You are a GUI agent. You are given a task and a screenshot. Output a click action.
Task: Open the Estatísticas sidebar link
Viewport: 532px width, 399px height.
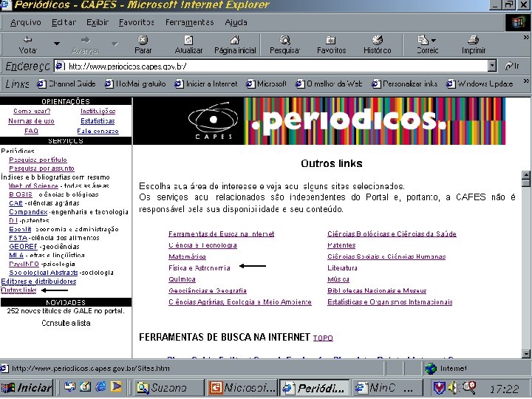click(98, 120)
